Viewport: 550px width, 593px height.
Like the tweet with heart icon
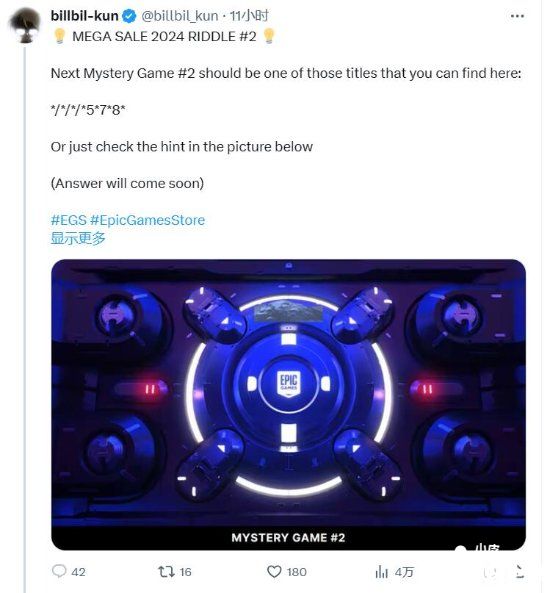pos(274,571)
